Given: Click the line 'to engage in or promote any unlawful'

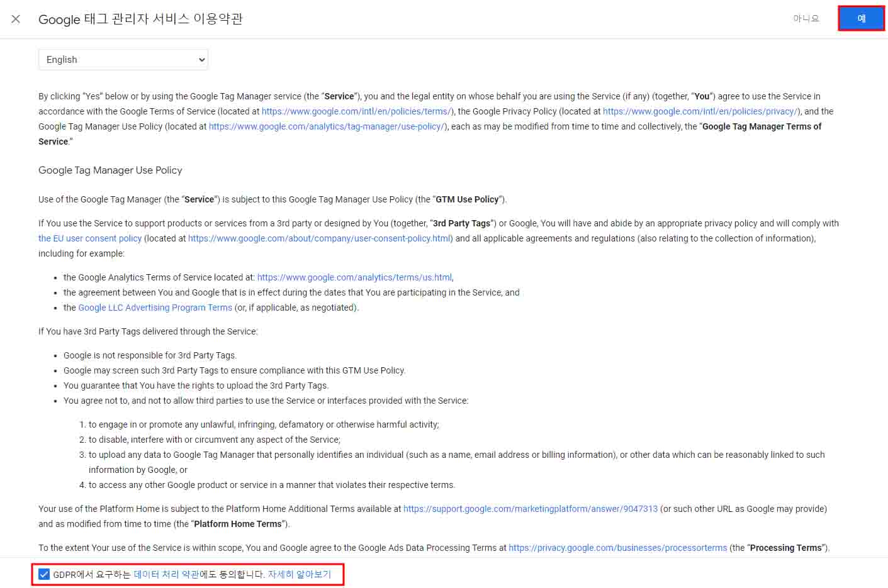Looking at the screenshot, I should [264, 424].
